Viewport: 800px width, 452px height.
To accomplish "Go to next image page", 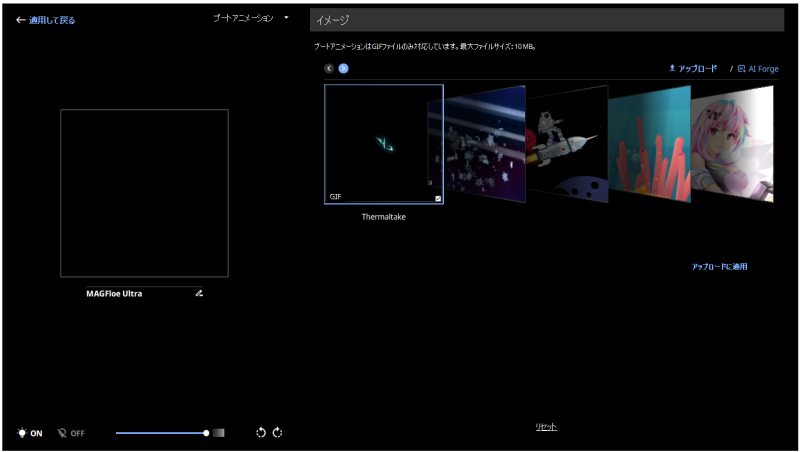I will (343, 68).
